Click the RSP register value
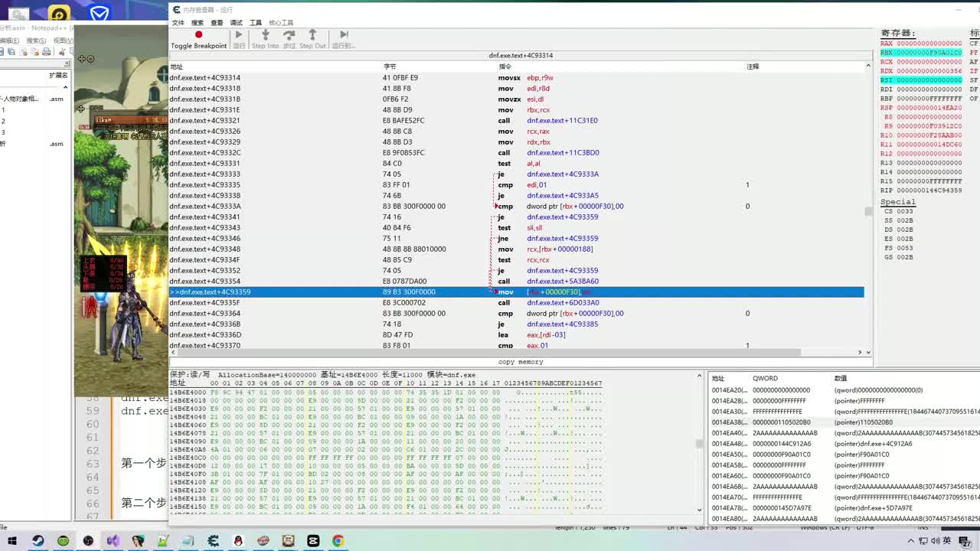Image resolution: width=980 pixels, height=551 pixels. [929, 108]
